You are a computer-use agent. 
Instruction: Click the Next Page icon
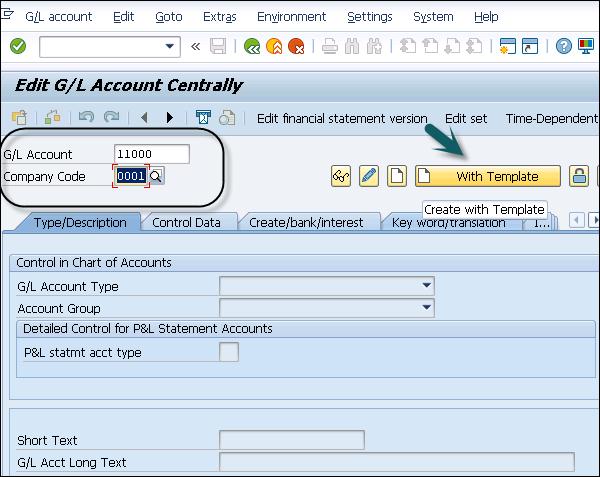452,46
